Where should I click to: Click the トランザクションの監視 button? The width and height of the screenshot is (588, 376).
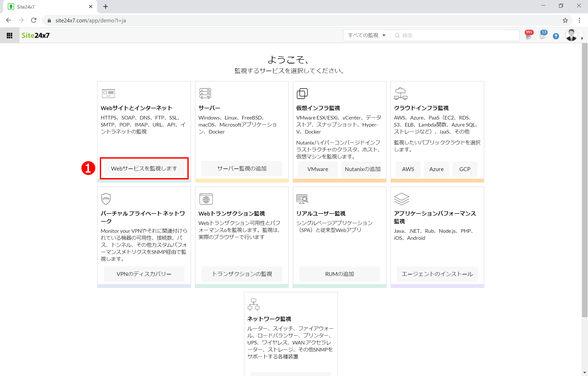[242, 274]
